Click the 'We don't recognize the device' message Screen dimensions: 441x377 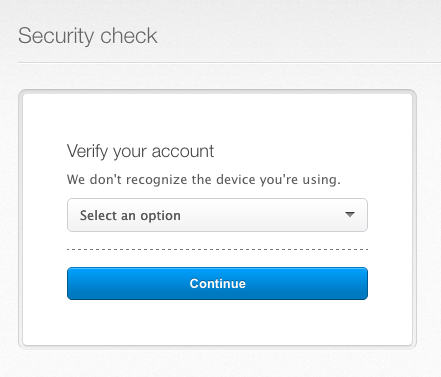click(x=204, y=180)
